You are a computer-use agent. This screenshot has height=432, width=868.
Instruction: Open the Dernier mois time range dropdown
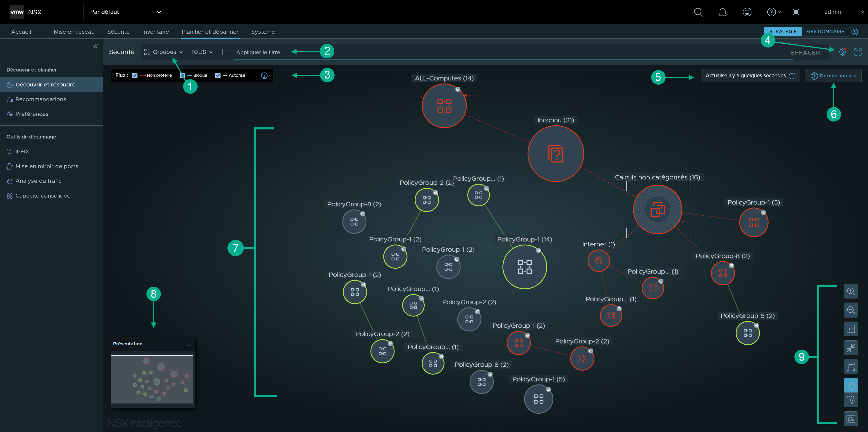833,76
